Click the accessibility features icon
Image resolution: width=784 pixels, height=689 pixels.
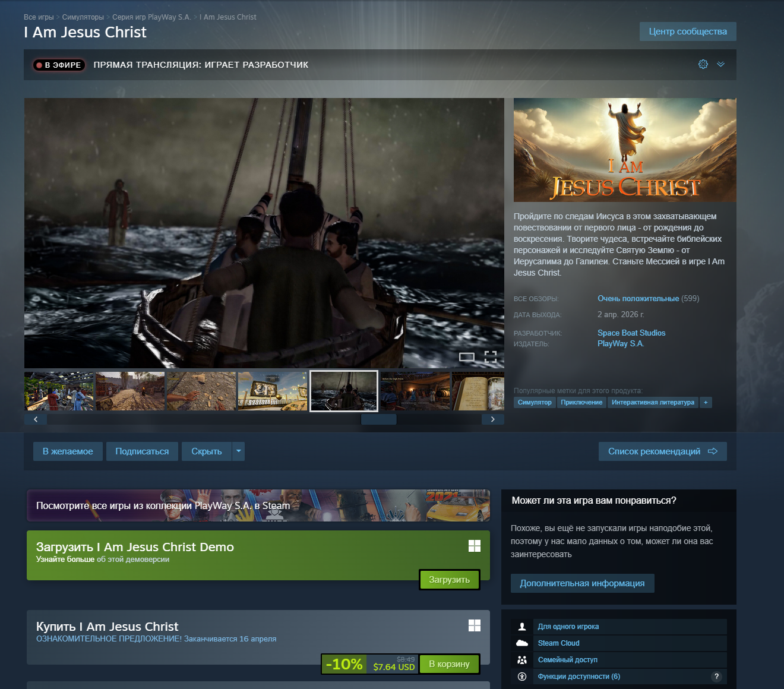click(522, 677)
